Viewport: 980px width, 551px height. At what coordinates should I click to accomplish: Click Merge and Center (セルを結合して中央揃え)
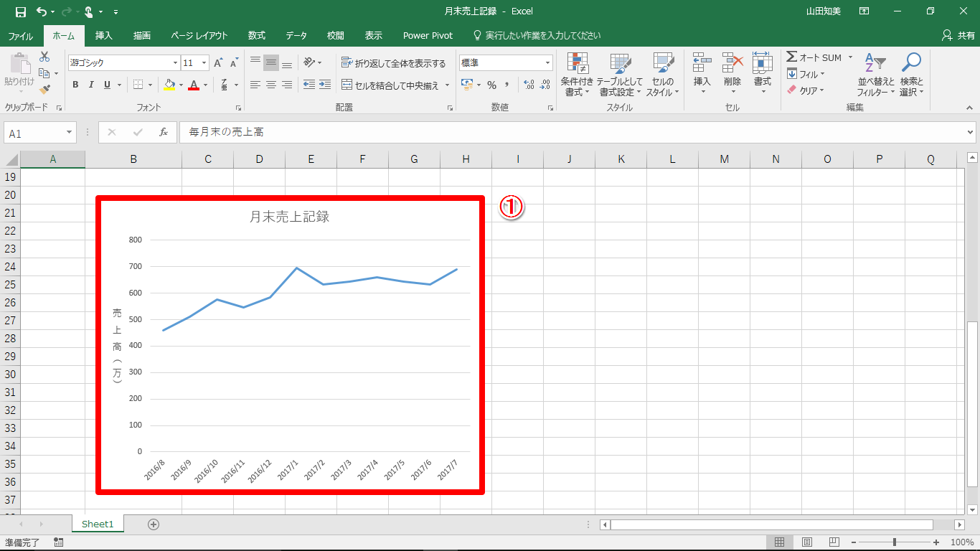(390, 85)
